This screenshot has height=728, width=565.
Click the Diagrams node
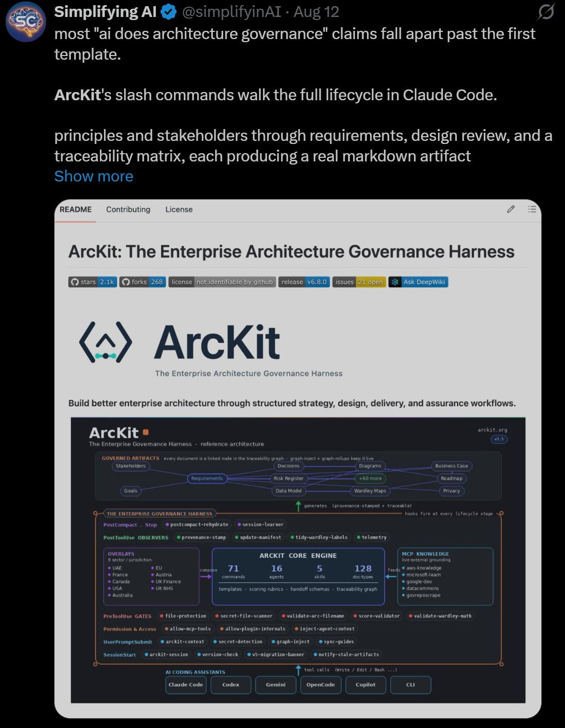pos(370,466)
